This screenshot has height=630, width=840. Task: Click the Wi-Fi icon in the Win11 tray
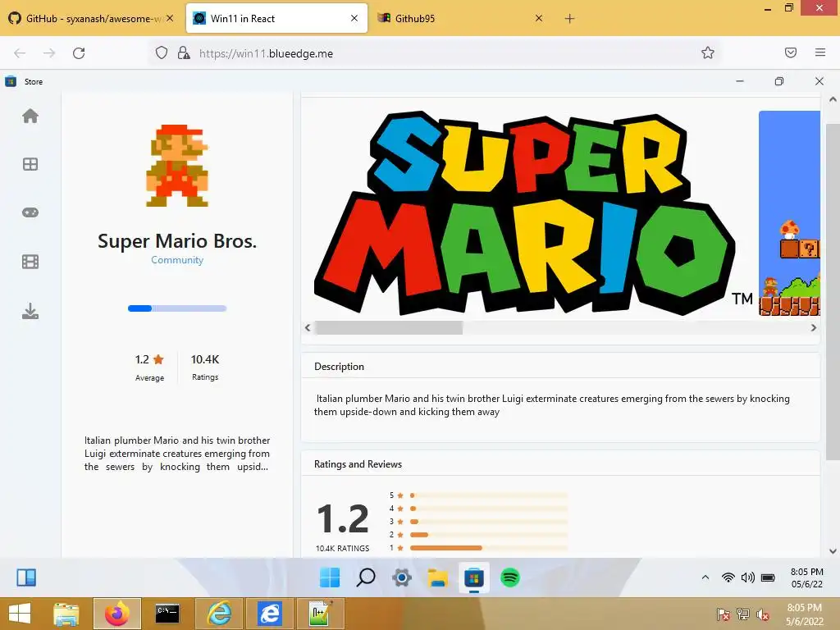coord(728,577)
